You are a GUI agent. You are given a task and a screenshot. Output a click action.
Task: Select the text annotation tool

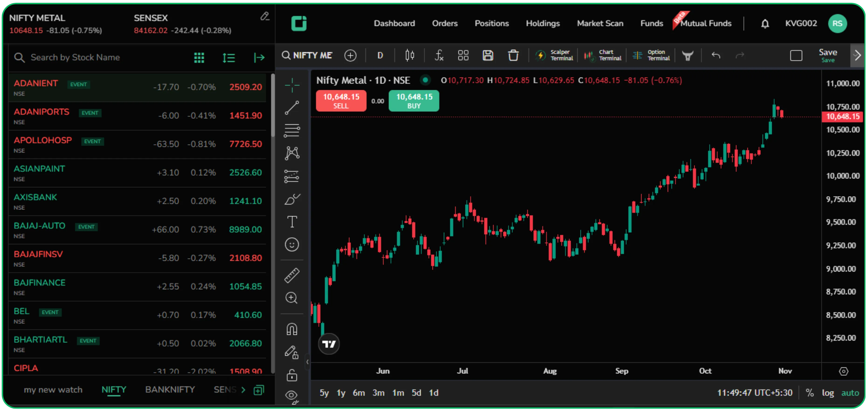tap(292, 222)
